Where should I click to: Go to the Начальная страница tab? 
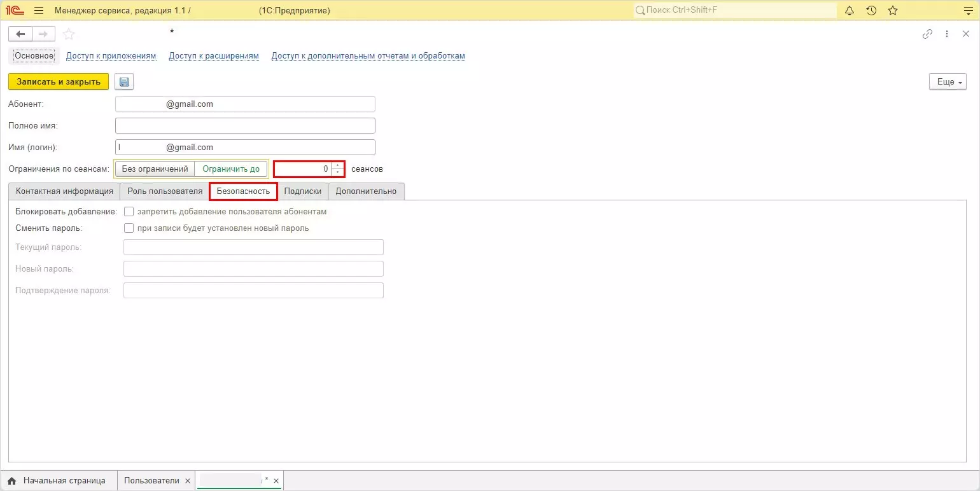pyautogui.click(x=59, y=481)
